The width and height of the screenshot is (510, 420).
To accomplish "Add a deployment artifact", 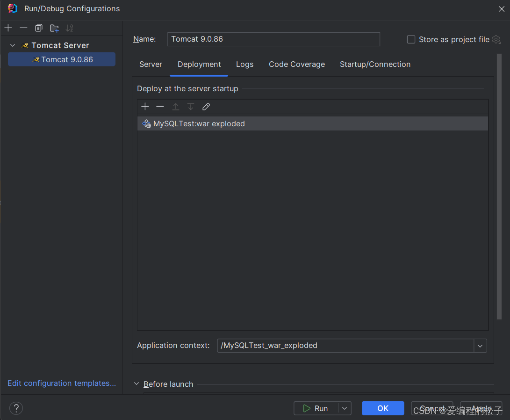I will (x=145, y=106).
